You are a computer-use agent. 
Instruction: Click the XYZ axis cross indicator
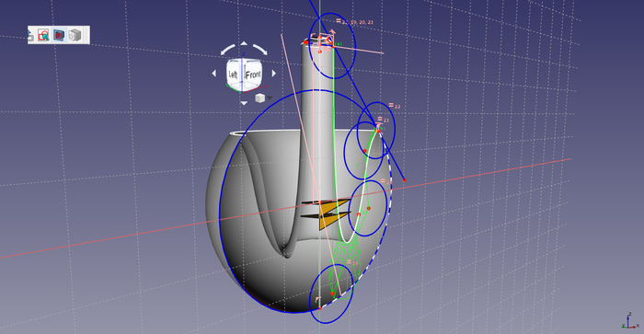628,321
